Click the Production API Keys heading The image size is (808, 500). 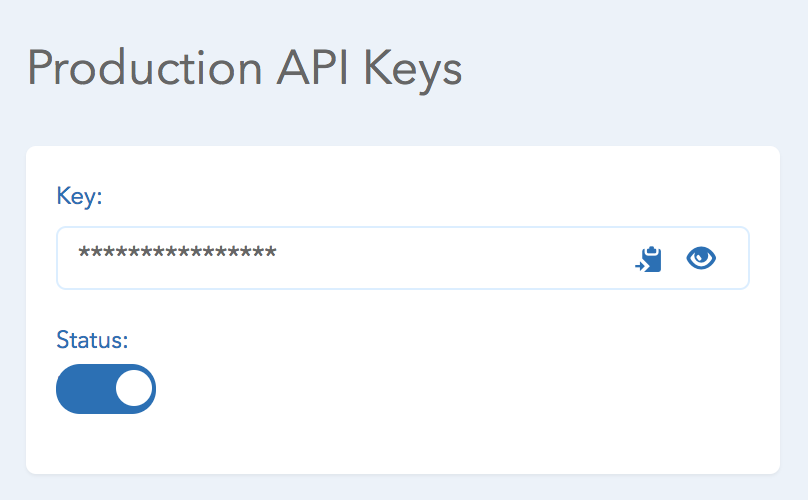(245, 70)
